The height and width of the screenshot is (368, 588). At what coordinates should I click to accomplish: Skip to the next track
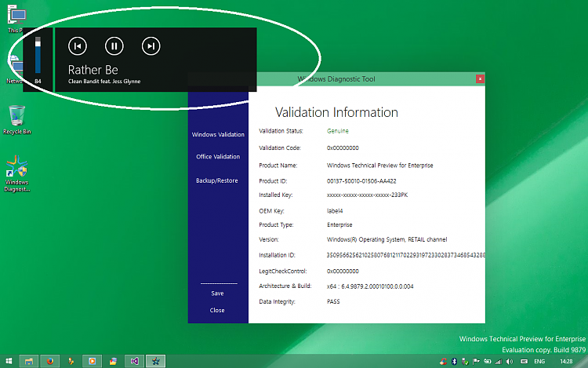pyautogui.click(x=151, y=46)
